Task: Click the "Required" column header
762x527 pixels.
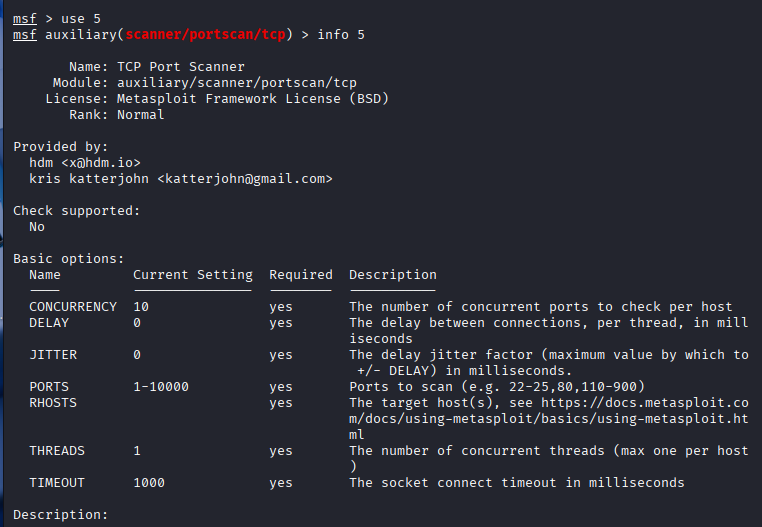Action: coord(300,275)
